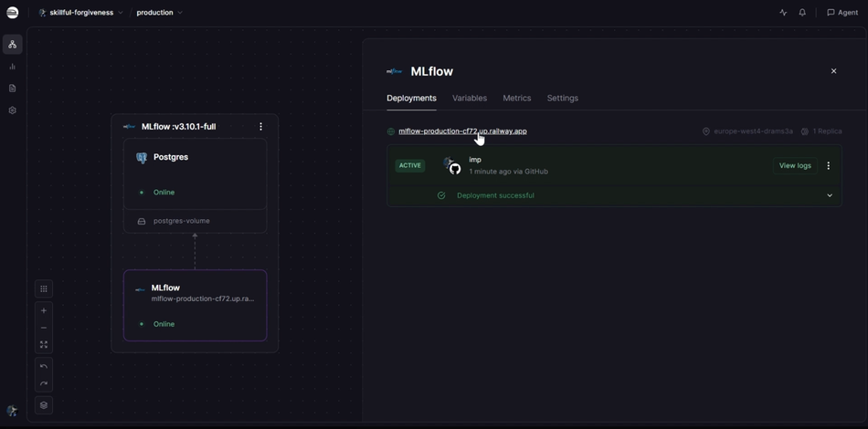868x429 pixels.
Task: Redo canvas change
Action: (44, 383)
